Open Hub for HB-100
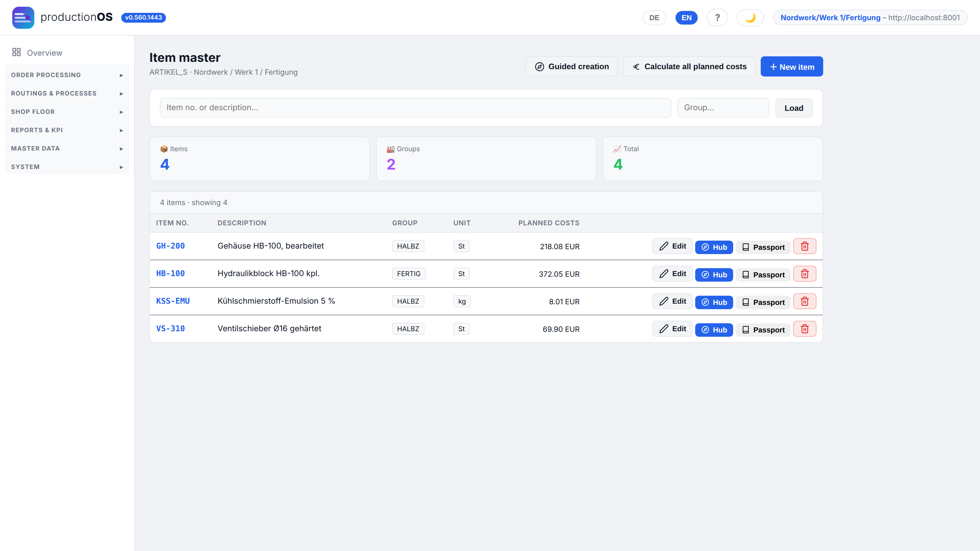980x551 pixels. click(x=714, y=275)
